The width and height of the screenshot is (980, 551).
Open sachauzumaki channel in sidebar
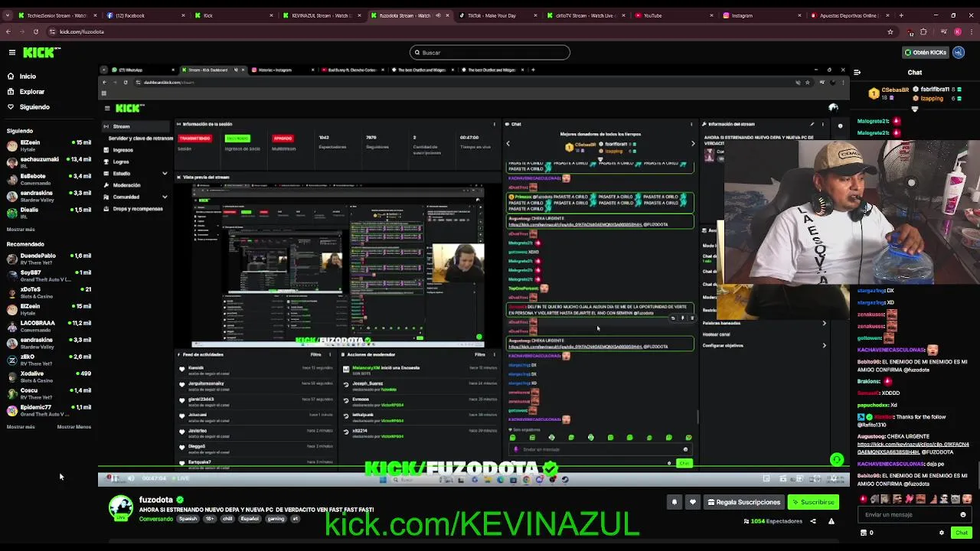coord(47,162)
